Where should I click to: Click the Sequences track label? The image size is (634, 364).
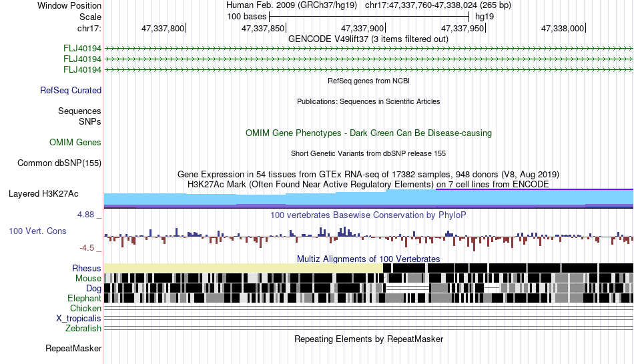[x=79, y=111]
